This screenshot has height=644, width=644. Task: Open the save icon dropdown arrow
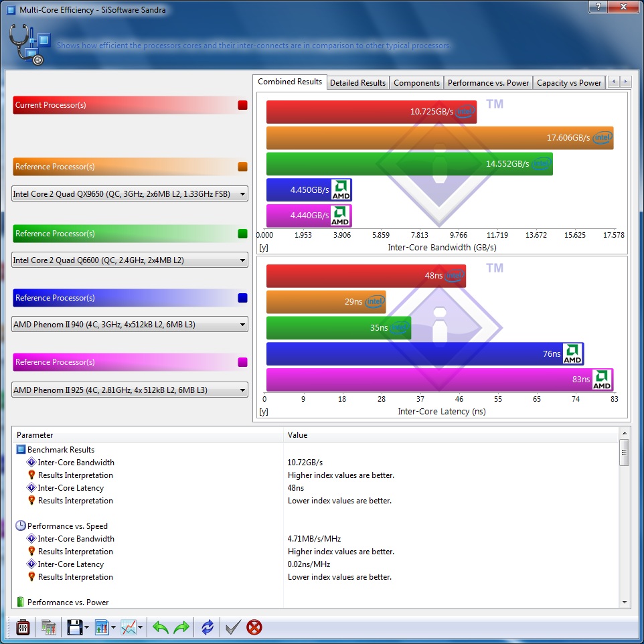[x=86, y=627]
